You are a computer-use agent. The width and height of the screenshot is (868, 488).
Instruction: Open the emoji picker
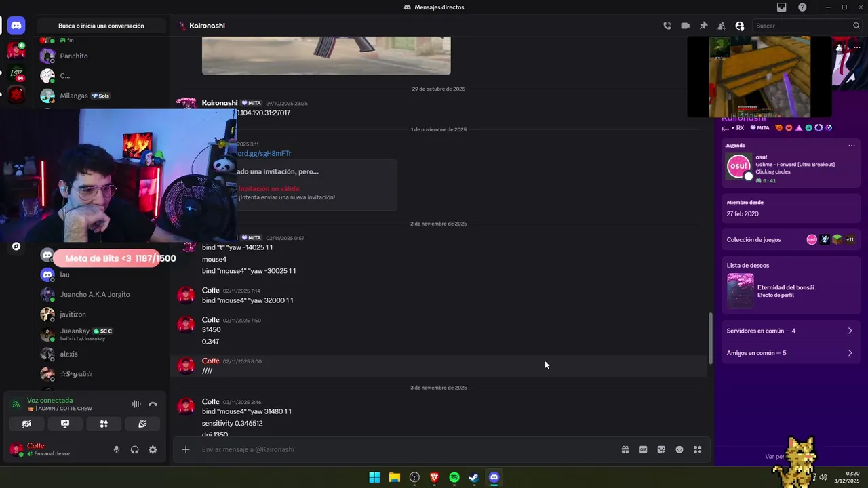click(x=679, y=449)
